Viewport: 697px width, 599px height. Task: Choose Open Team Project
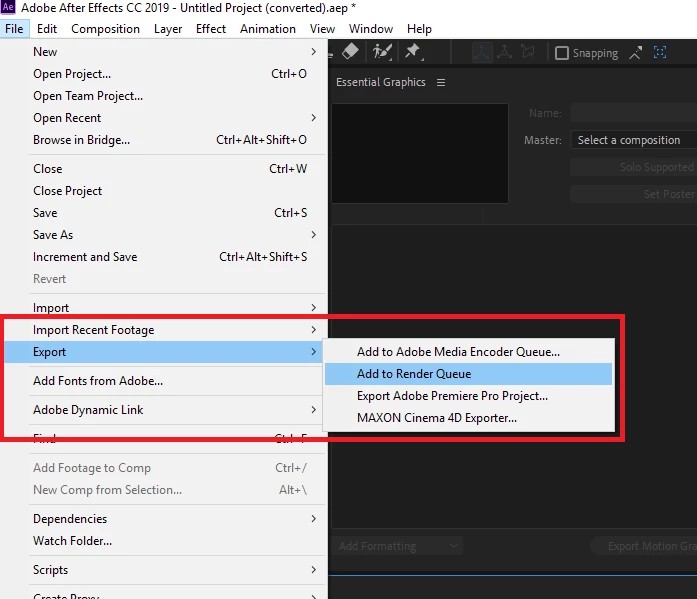(x=163, y=96)
